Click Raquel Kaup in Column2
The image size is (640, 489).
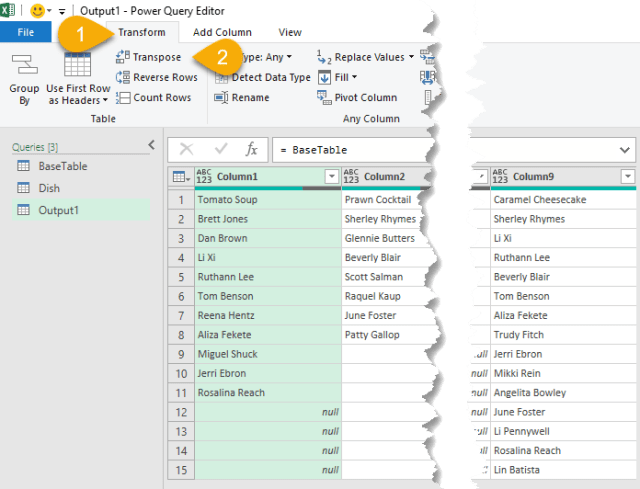386,296
